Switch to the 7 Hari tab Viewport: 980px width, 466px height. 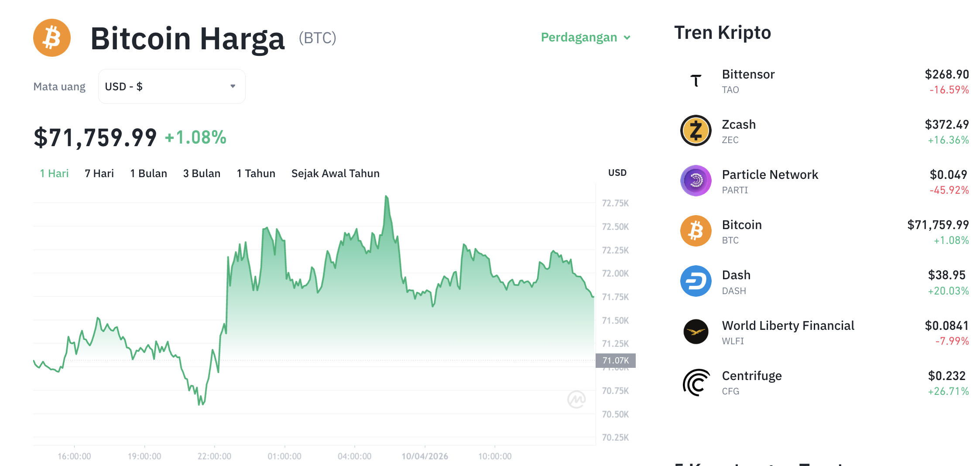pos(99,173)
